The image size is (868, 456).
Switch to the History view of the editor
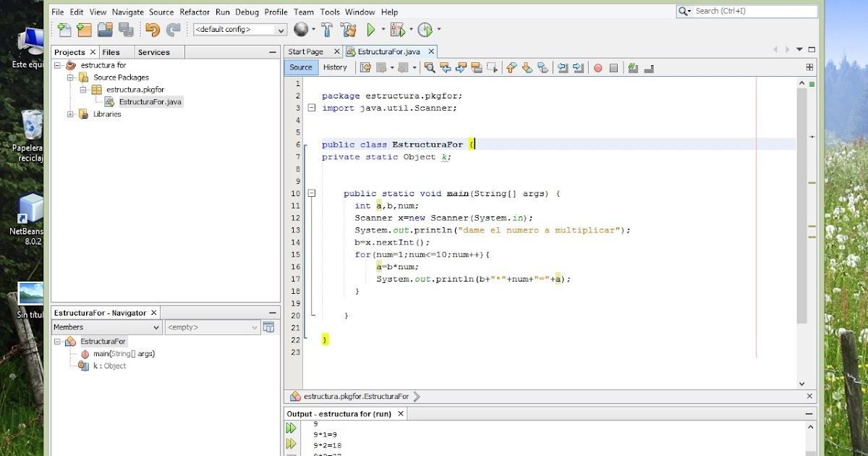[x=336, y=67]
